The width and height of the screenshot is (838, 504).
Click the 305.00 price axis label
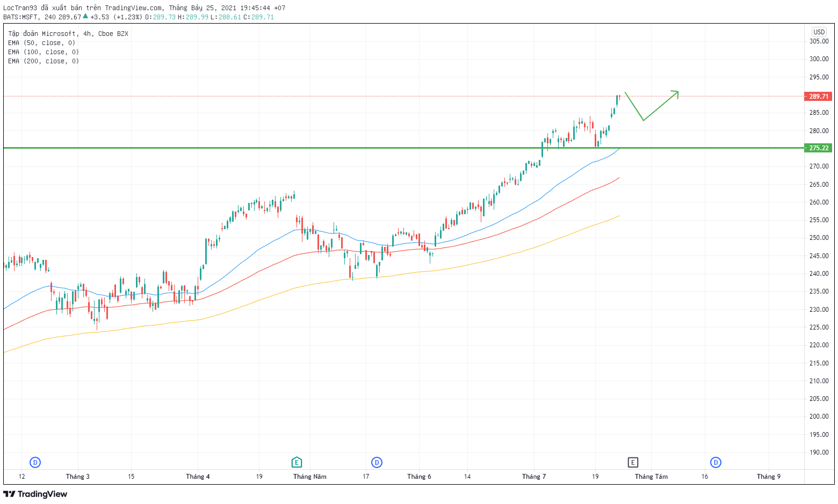tap(819, 41)
